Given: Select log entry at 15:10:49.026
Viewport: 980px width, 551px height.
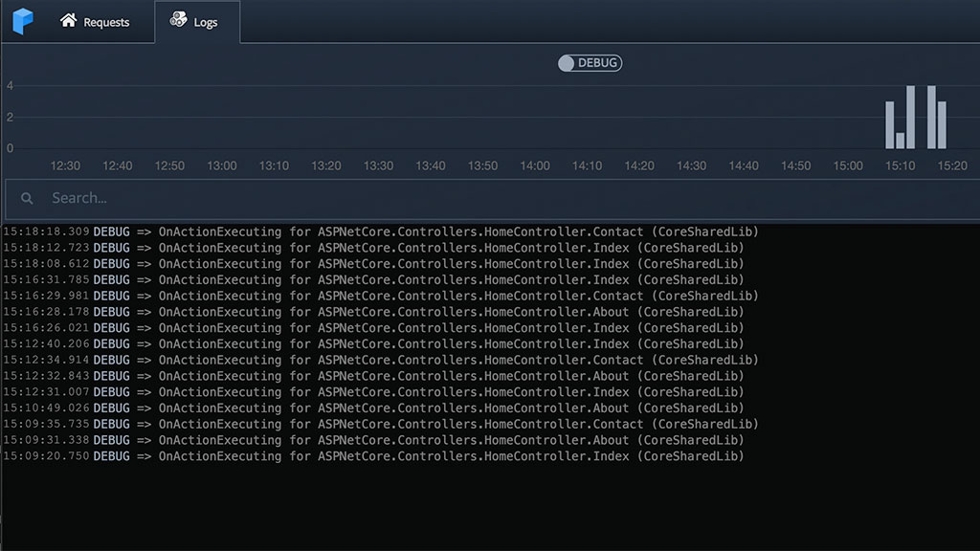Looking at the screenshot, I should 374,408.
